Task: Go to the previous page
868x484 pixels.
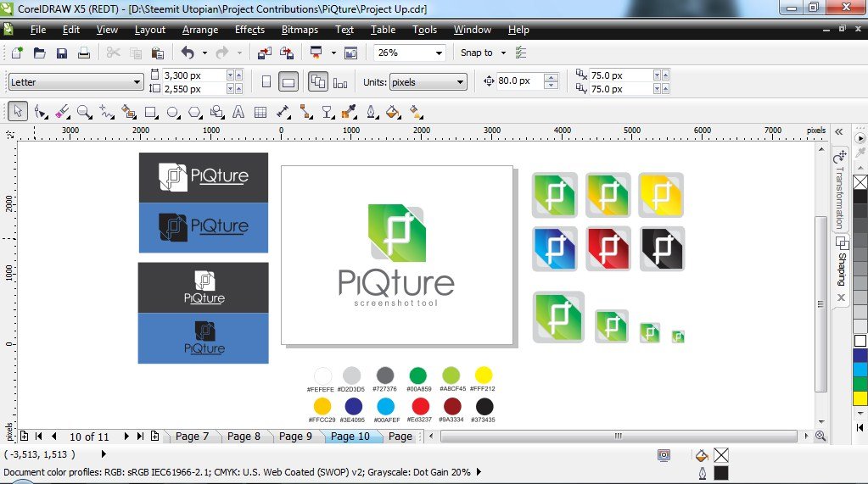Action: (x=53, y=436)
